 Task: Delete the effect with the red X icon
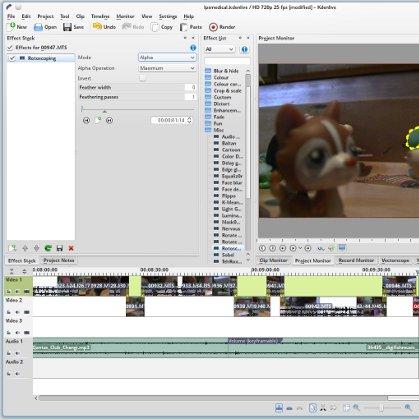click(71, 248)
